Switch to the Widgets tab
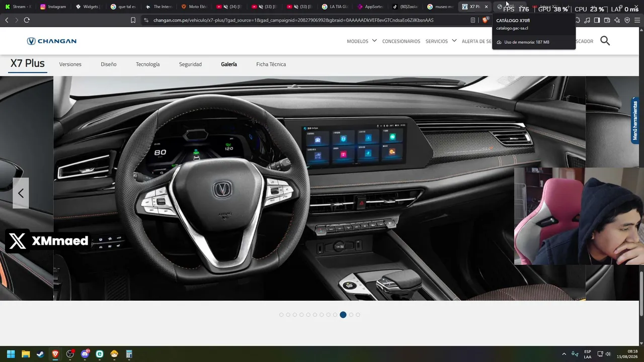The height and width of the screenshot is (362, 644). [x=88, y=7]
